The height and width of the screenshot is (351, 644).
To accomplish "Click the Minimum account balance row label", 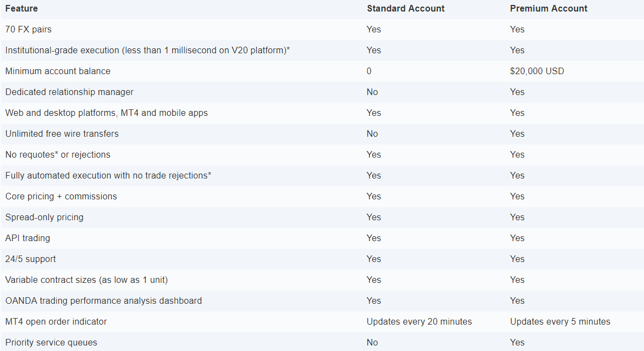I will (58, 71).
